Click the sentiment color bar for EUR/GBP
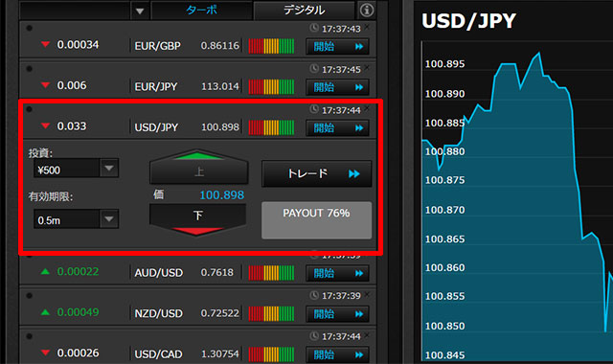 click(271, 46)
